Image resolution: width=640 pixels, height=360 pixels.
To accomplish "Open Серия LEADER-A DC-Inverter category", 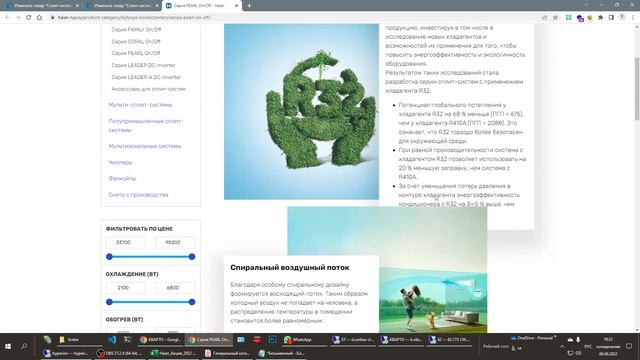I will point(146,77).
